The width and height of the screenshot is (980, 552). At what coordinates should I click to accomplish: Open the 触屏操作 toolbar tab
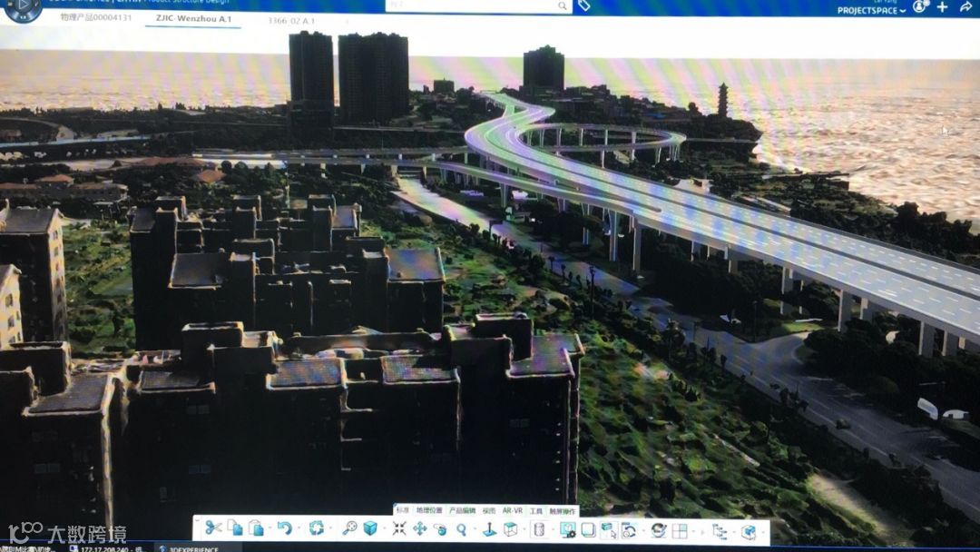click(563, 511)
